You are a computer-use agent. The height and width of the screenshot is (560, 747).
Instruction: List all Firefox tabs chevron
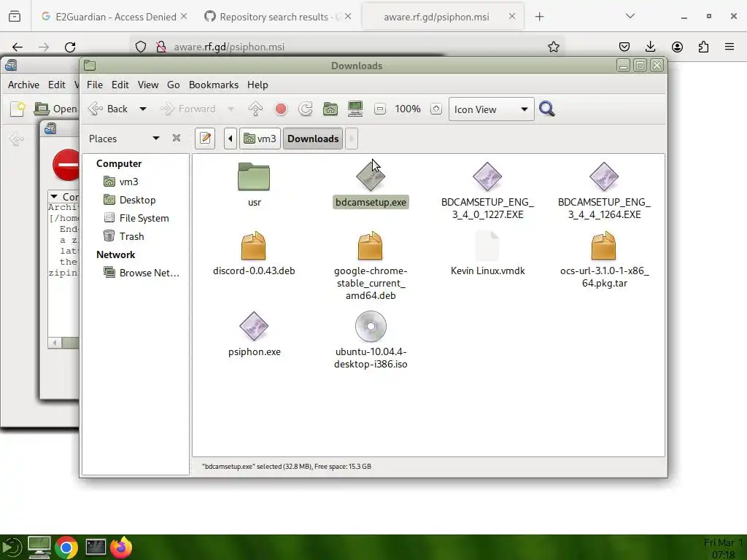630,16
